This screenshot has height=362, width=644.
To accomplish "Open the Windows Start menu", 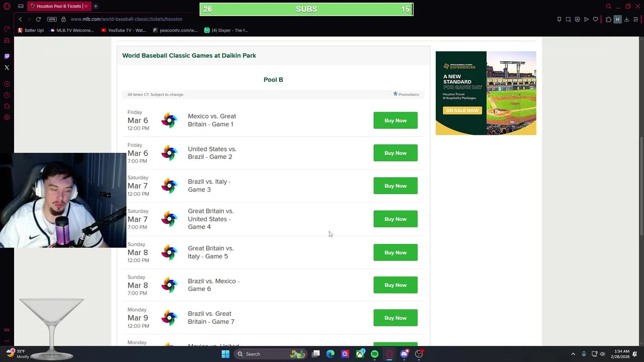I will pos(225,354).
